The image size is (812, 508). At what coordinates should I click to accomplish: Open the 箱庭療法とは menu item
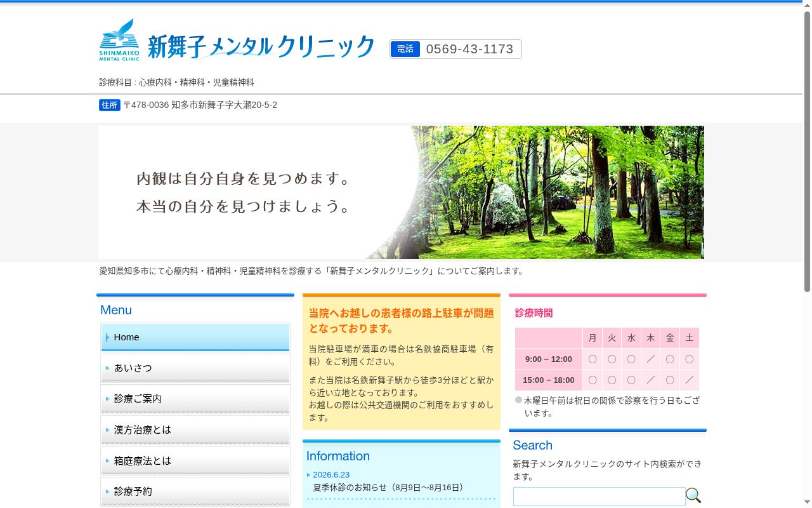pyautogui.click(x=195, y=461)
